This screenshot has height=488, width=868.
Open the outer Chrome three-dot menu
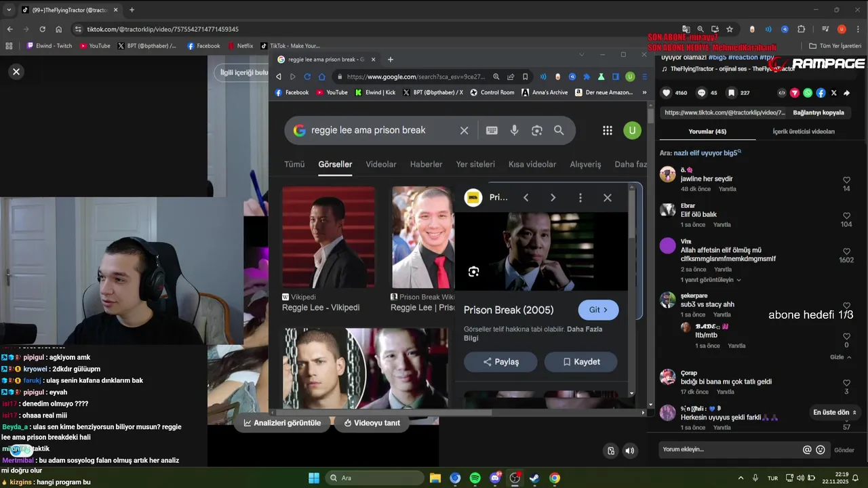coord(857,29)
